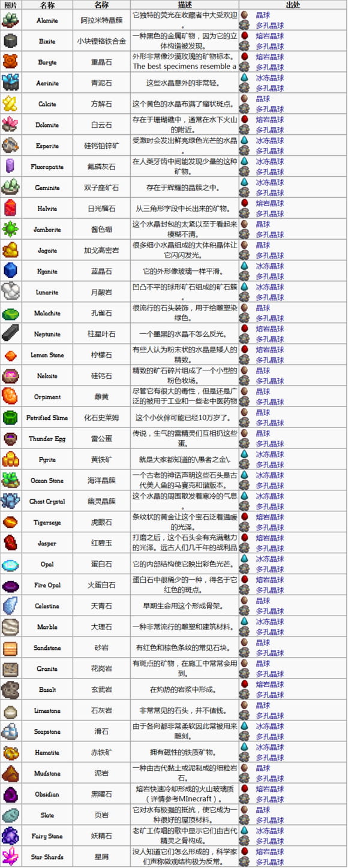
Task: Select the Jasper name cell
Action: [x=47, y=543]
